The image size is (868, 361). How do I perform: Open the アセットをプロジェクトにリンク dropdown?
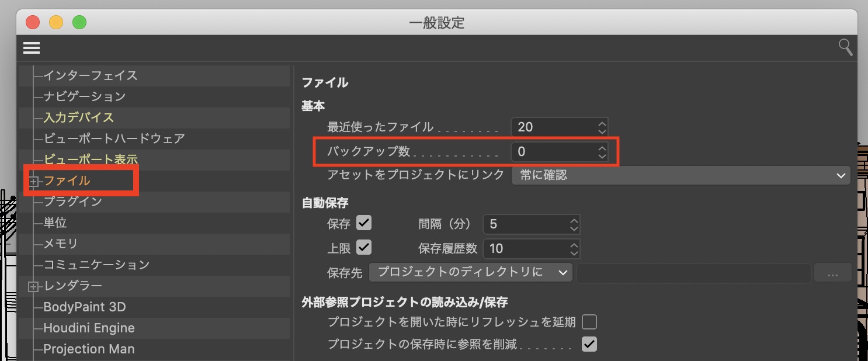tap(681, 175)
